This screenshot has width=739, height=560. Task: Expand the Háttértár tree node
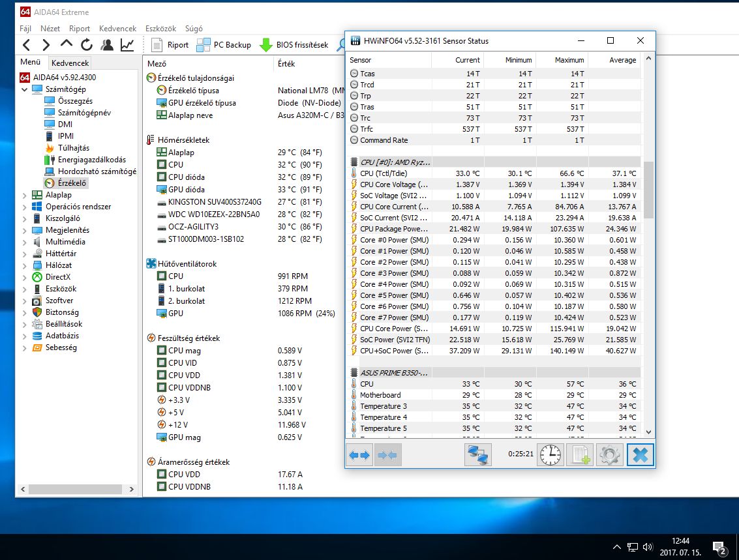[24, 254]
